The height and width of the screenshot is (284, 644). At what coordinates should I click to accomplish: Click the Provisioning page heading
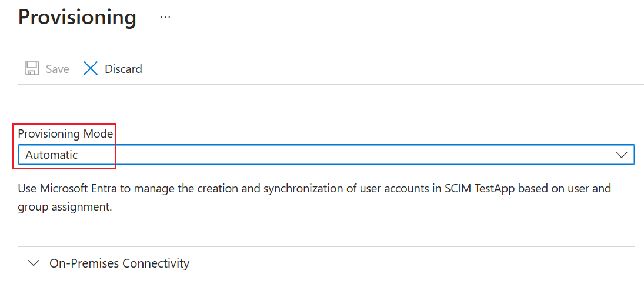click(77, 17)
